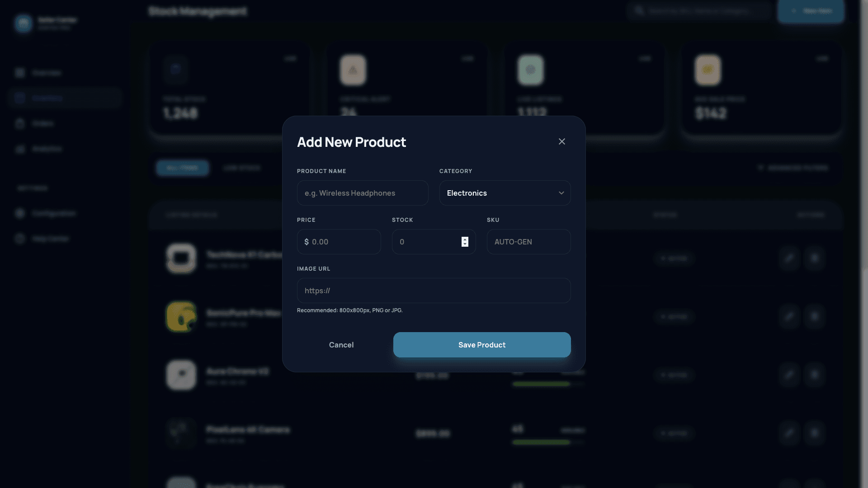Select the second filter tab above the product table
This screenshot has width=868, height=488.
(x=242, y=168)
